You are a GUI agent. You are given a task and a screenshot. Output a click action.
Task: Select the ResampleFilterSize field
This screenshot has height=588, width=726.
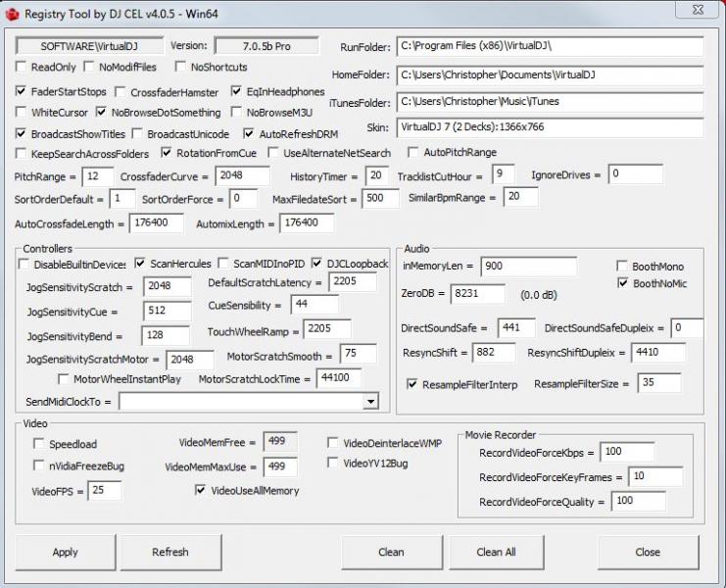[x=659, y=383]
